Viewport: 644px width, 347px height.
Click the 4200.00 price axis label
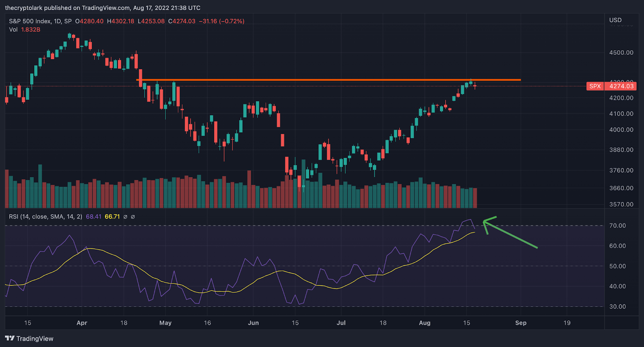tap(621, 98)
